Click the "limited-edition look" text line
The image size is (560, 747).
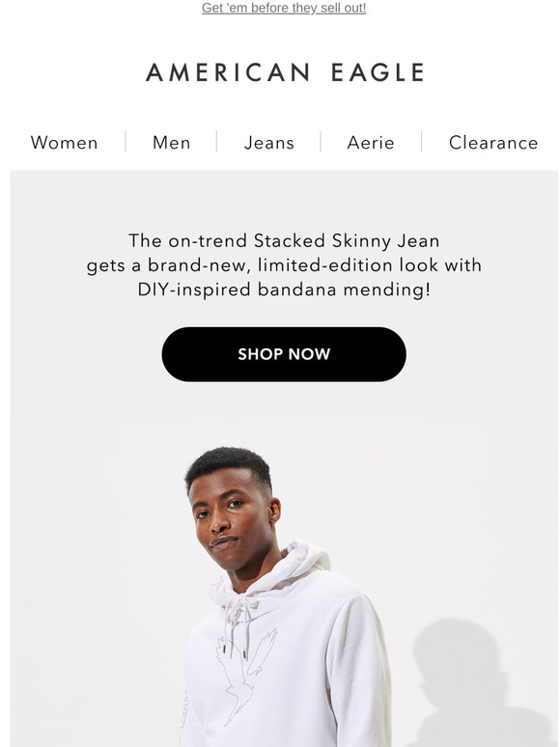(x=284, y=265)
